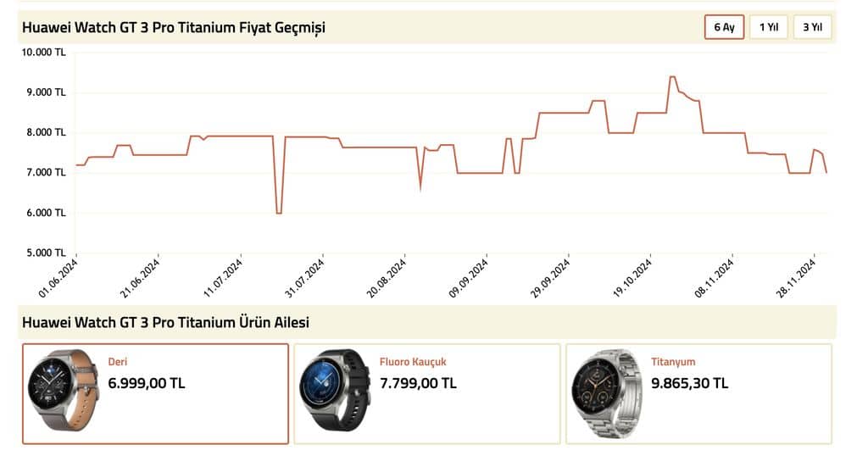868x467 pixels.
Task: Open the Fluoro Kauçuk watch image
Action: pyautogui.click(x=335, y=390)
